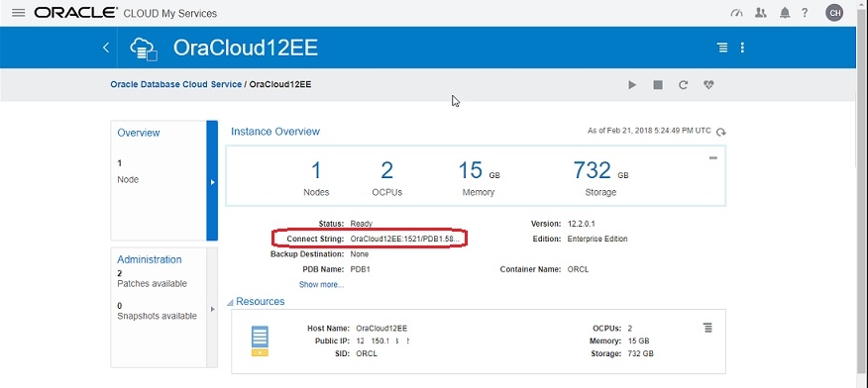868x388 pixels.
Task: Click the Snapshots available text
Action: pos(158,316)
